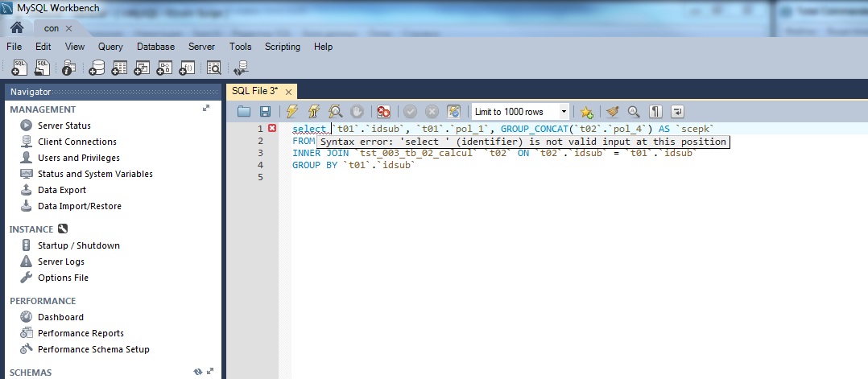Viewport: 868px width, 379px height.
Task: Toggle invisible characters pilcrow button
Action: (x=655, y=112)
